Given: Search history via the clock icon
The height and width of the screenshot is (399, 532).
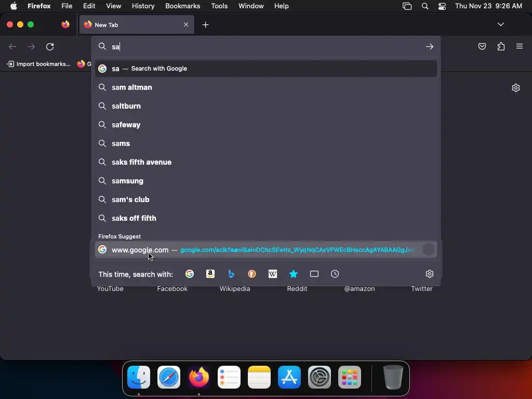Looking at the screenshot, I should (x=335, y=274).
